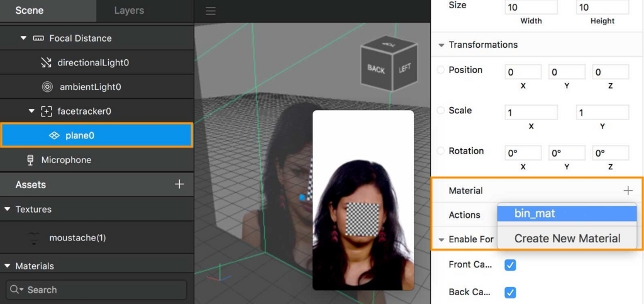Select ambientLight0 in the scene tree

click(96, 87)
